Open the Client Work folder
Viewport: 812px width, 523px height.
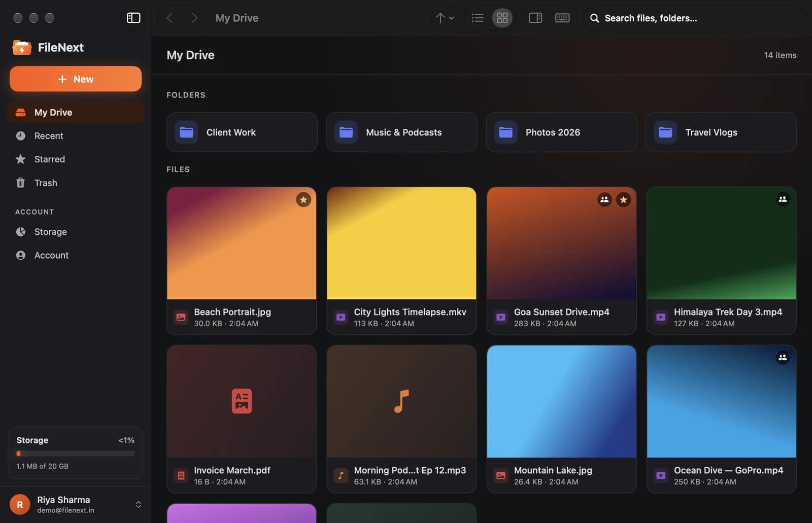click(242, 132)
